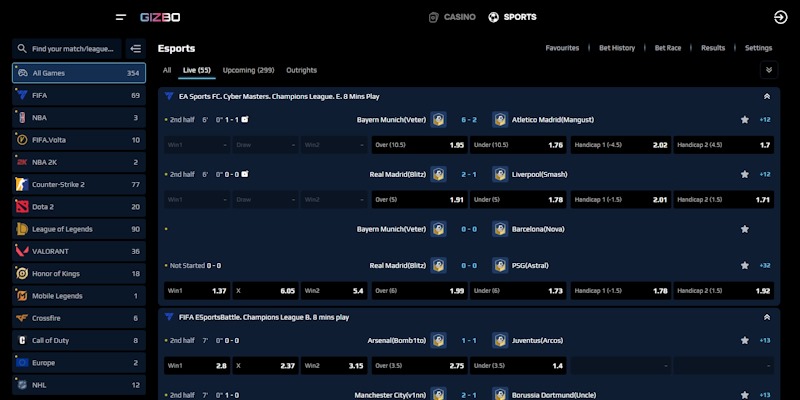
Task: Bet Under (10.5) at 1.76
Action: coord(518,145)
